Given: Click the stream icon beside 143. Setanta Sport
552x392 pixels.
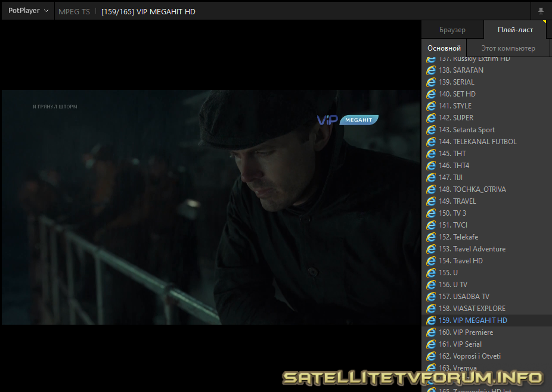Looking at the screenshot, I should [431, 130].
